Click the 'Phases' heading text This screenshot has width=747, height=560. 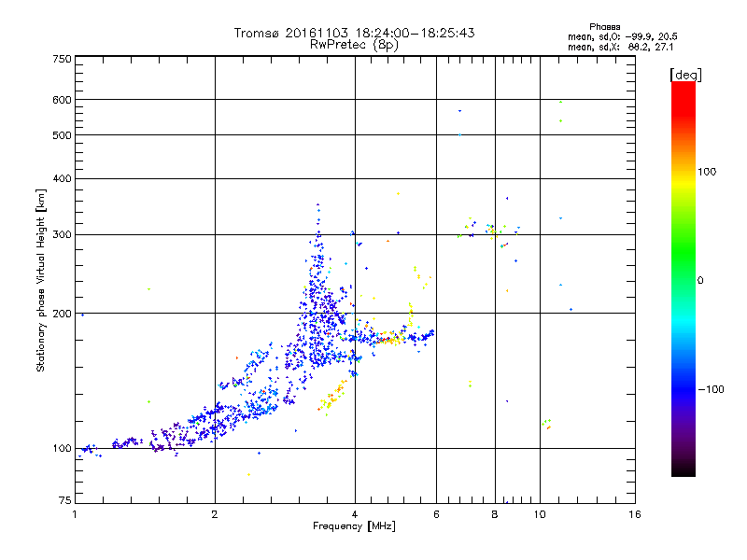coord(604,27)
